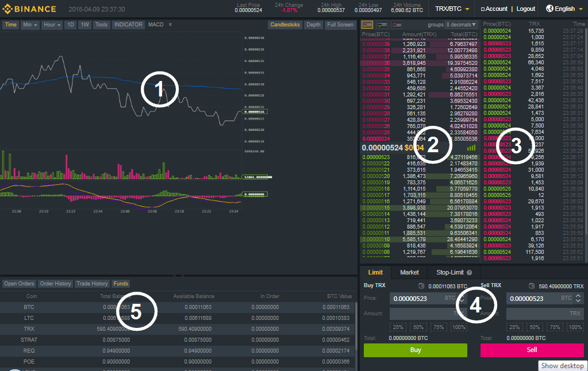The height and width of the screenshot is (371, 588).
Task: Set Buy amount to 25%
Action: coord(398,327)
